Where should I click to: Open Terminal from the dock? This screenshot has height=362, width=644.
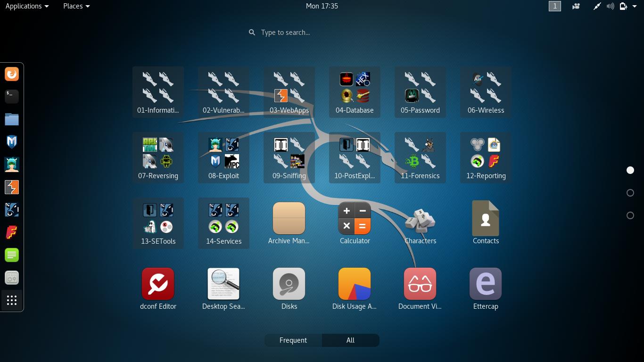click(x=12, y=97)
